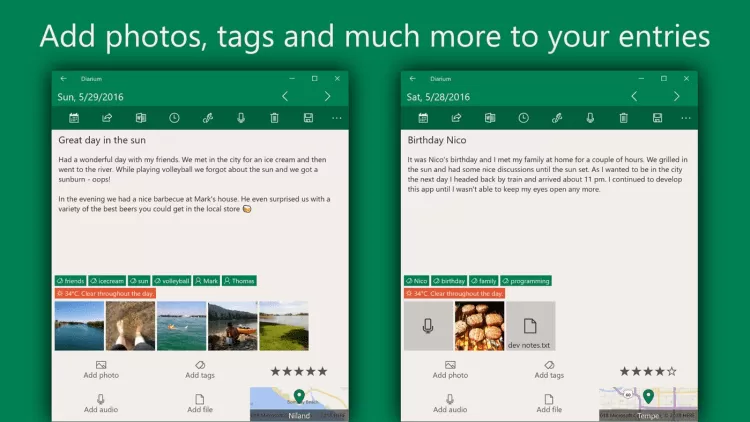Select the friends tag
The width and height of the screenshot is (750, 422).
(70, 281)
